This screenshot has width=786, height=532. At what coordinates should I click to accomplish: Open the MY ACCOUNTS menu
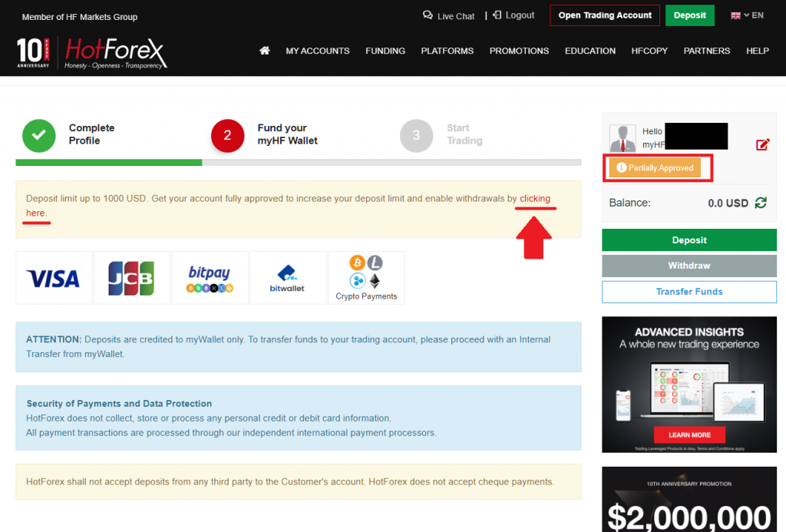tap(317, 51)
